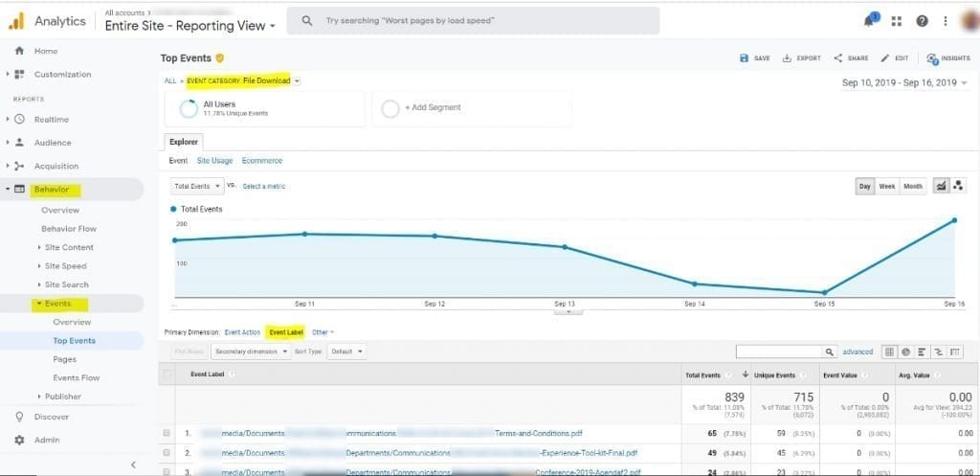Image resolution: width=980 pixels, height=476 pixels.
Task: Click the Save disk icon
Action: coord(744,58)
